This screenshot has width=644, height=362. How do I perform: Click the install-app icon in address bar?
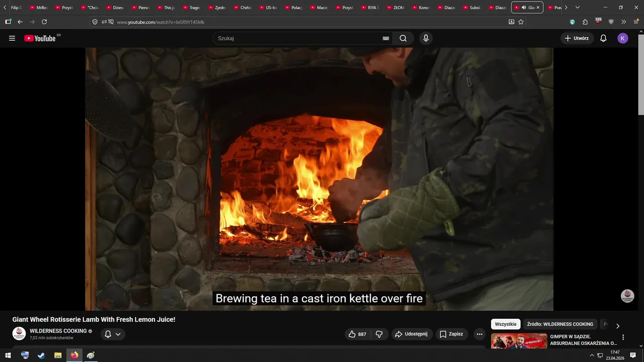(511, 22)
